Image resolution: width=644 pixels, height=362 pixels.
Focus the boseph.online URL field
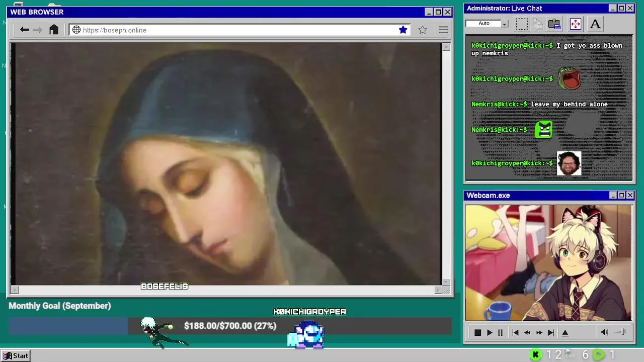[239, 30]
